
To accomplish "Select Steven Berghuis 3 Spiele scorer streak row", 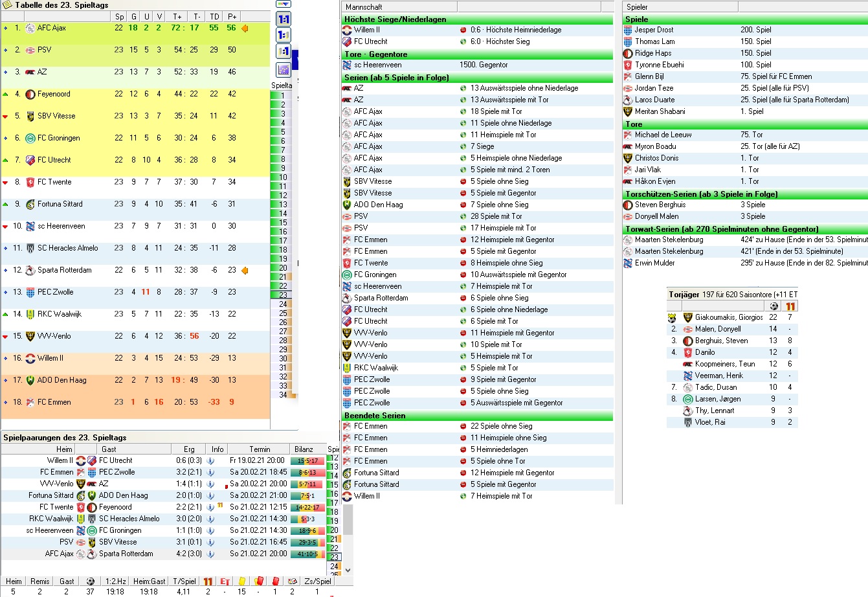I will click(745, 205).
